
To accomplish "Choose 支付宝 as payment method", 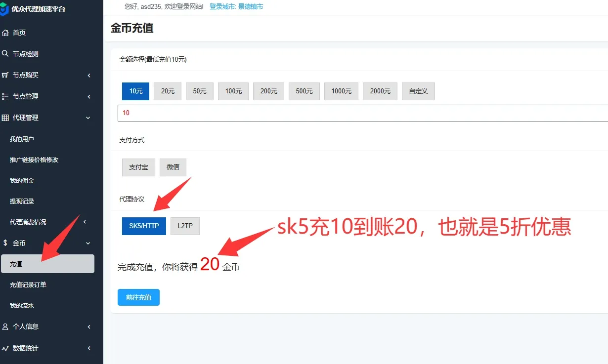I will tap(138, 167).
